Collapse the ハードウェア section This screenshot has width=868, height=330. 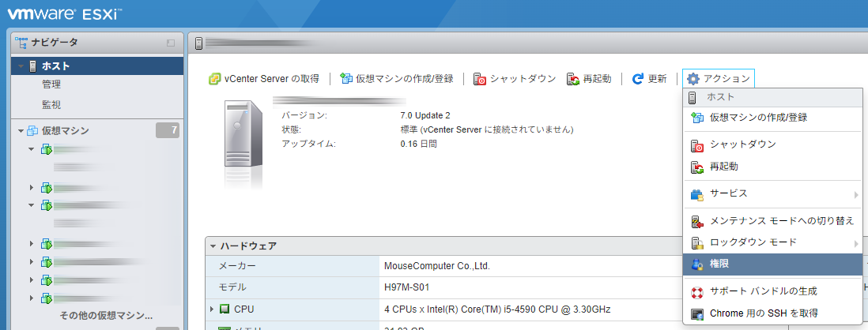pos(213,246)
